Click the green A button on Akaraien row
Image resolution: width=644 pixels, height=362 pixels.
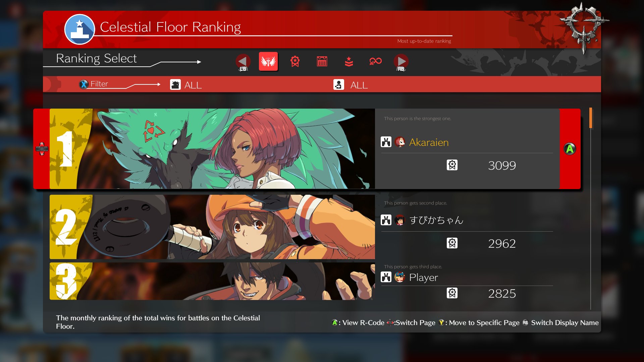click(570, 149)
